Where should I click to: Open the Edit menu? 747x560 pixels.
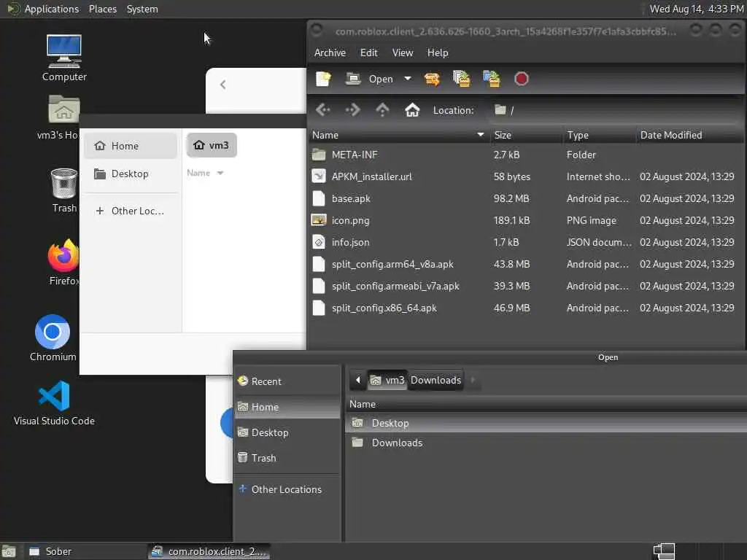click(368, 52)
